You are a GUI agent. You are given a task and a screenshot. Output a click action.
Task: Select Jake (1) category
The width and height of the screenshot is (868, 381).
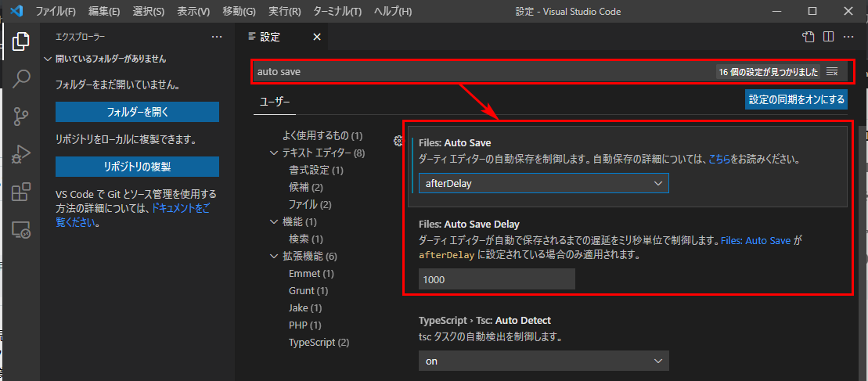pyautogui.click(x=305, y=308)
